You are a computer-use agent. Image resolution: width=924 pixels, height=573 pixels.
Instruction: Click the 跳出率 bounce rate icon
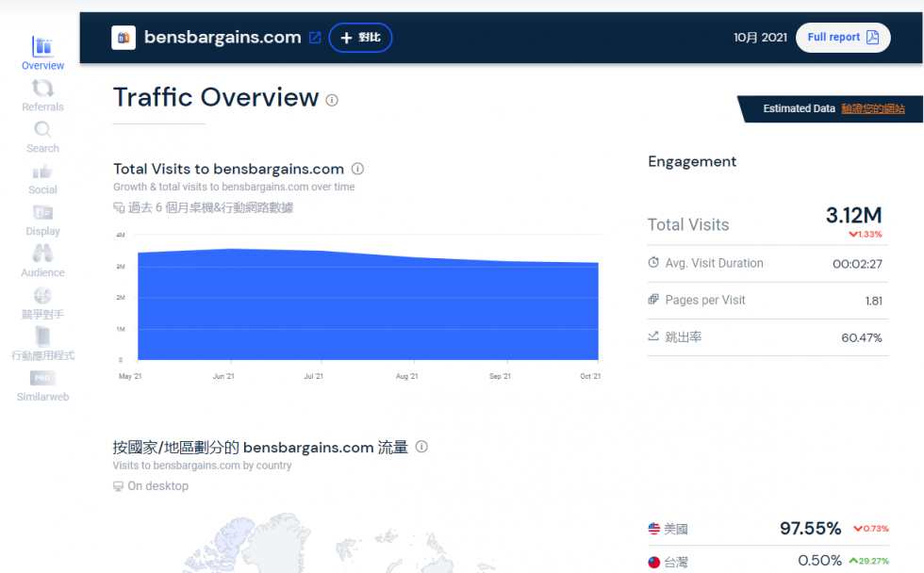click(652, 336)
